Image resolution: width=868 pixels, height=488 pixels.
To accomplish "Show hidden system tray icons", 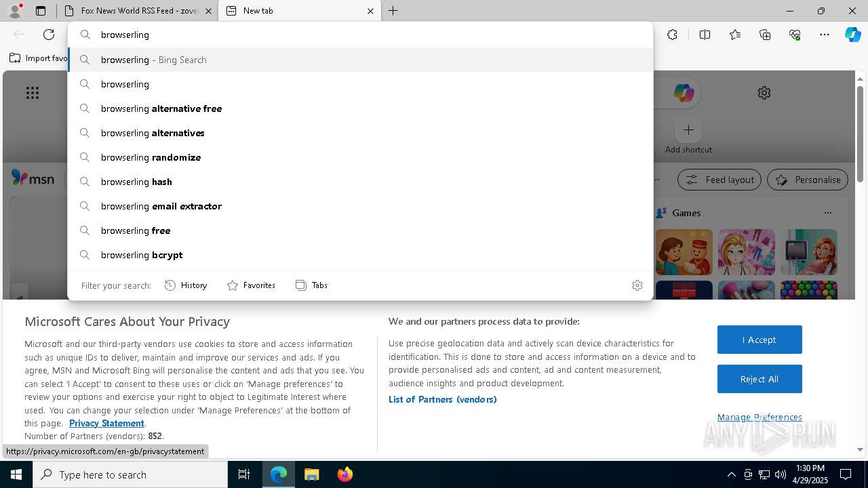I will pyautogui.click(x=731, y=474).
